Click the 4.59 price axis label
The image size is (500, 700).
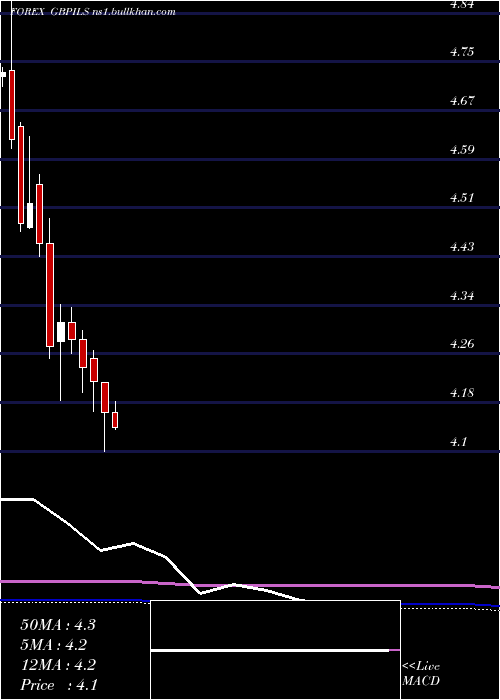coord(461,150)
